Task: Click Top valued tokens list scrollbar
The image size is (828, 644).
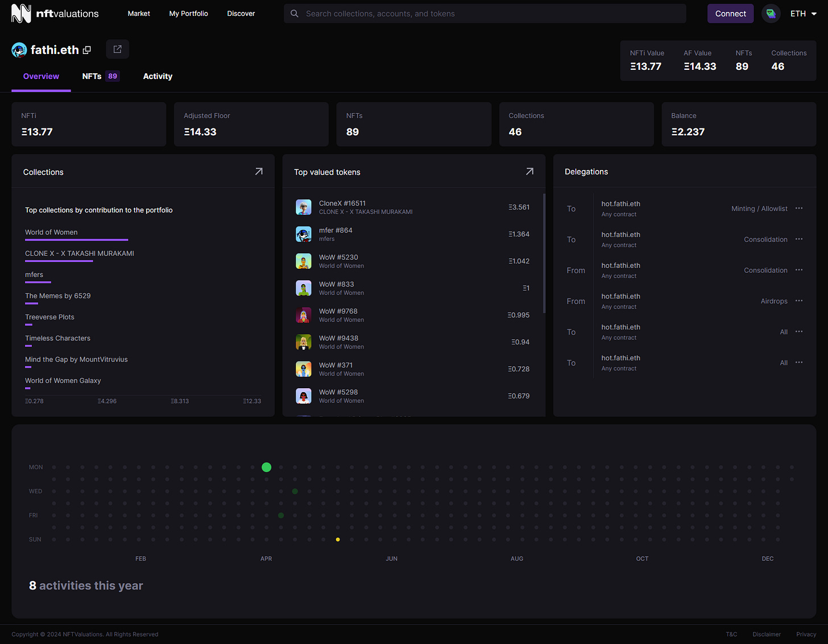Action: (x=544, y=254)
